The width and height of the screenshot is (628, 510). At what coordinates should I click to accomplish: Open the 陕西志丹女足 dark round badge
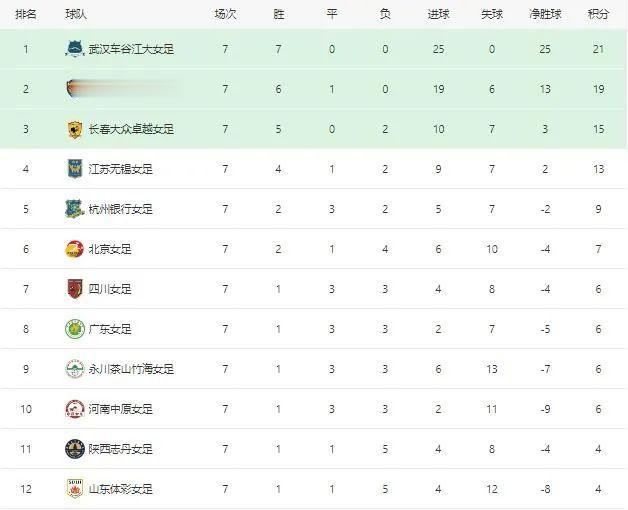click(x=75, y=449)
